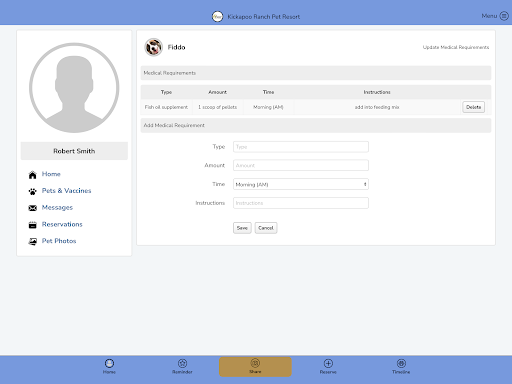
Task: Open the Pet Photos link
Action: pos(59,241)
